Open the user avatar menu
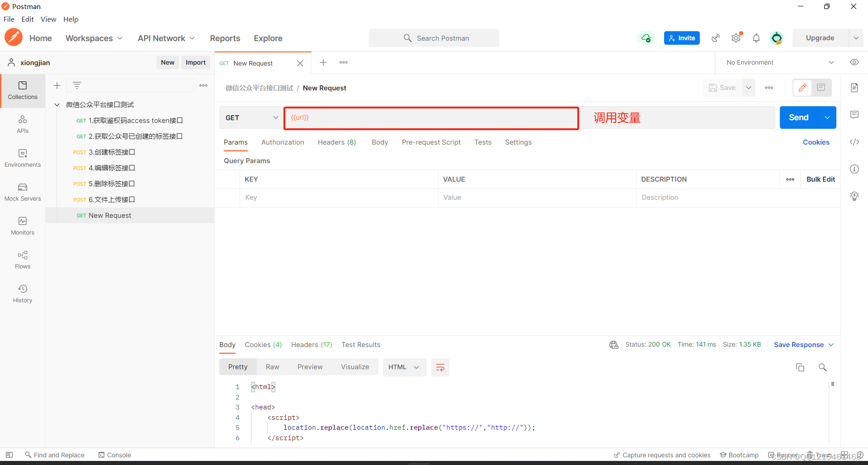Screen dimensions: 868x465 tap(777, 38)
